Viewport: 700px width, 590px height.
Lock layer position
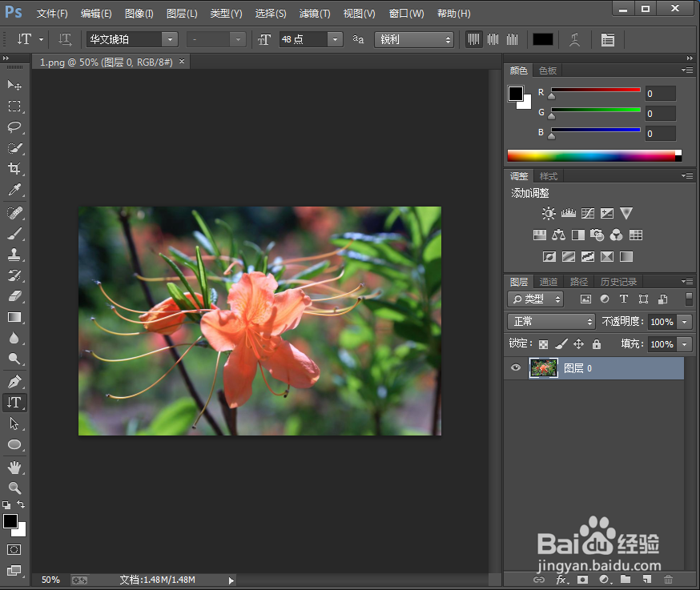[x=578, y=343]
